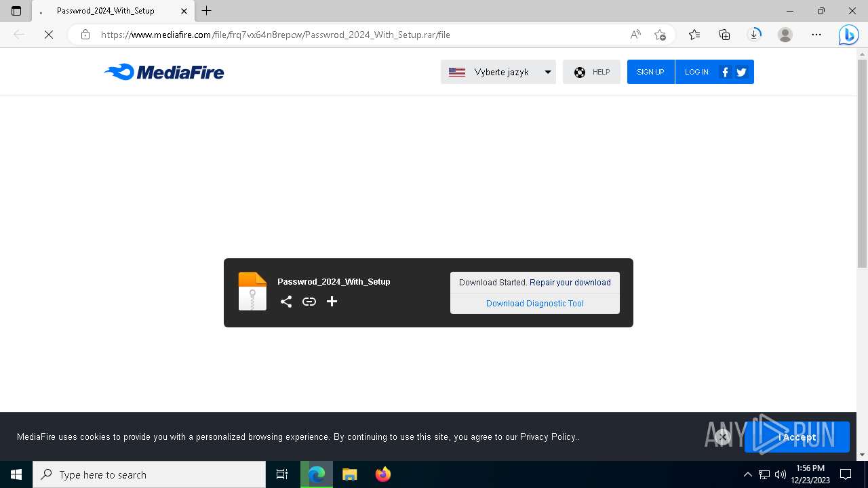Open the volume tray icon

click(781, 474)
